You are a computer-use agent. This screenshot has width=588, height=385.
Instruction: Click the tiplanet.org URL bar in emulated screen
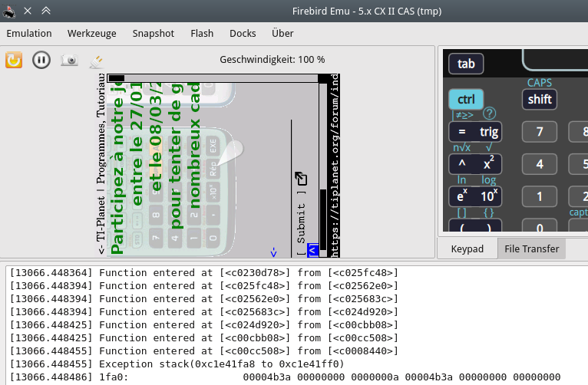point(335,166)
